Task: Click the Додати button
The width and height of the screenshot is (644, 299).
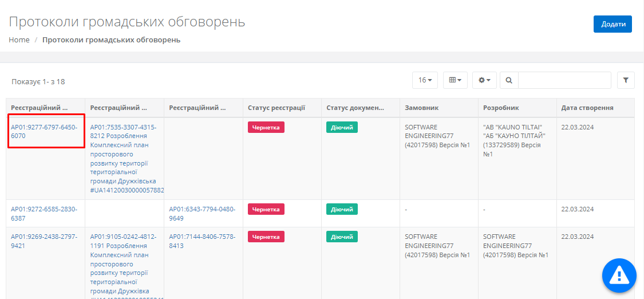Action: [613, 24]
